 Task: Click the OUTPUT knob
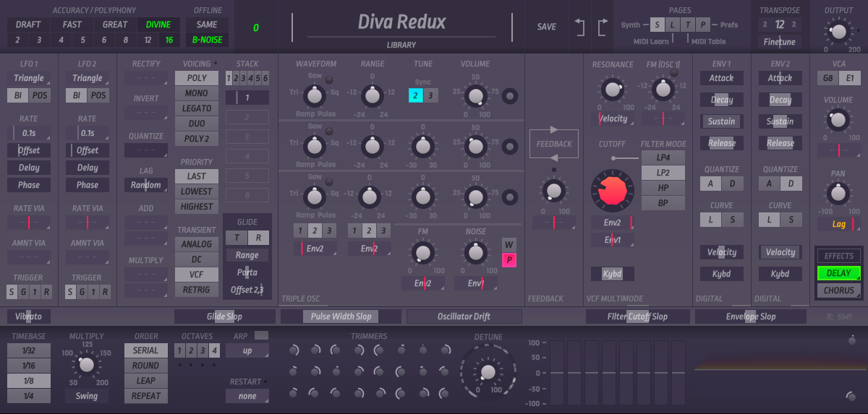pyautogui.click(x=838, y=31)
